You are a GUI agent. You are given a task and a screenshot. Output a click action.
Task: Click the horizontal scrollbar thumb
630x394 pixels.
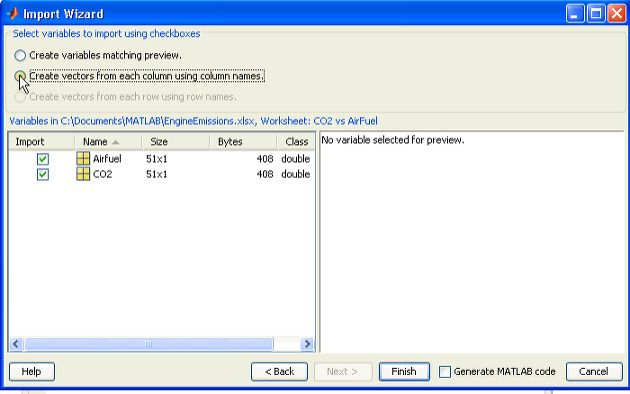[149, 344]
